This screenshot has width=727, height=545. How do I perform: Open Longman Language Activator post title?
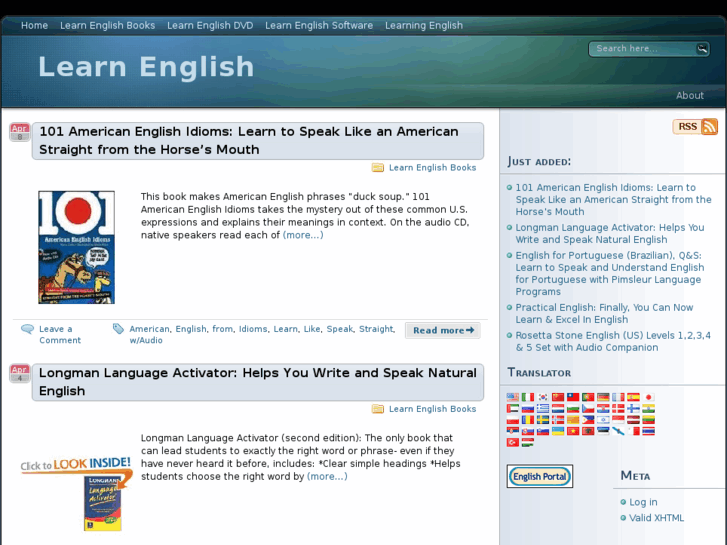pyautogui.click(x=258, y=382)
